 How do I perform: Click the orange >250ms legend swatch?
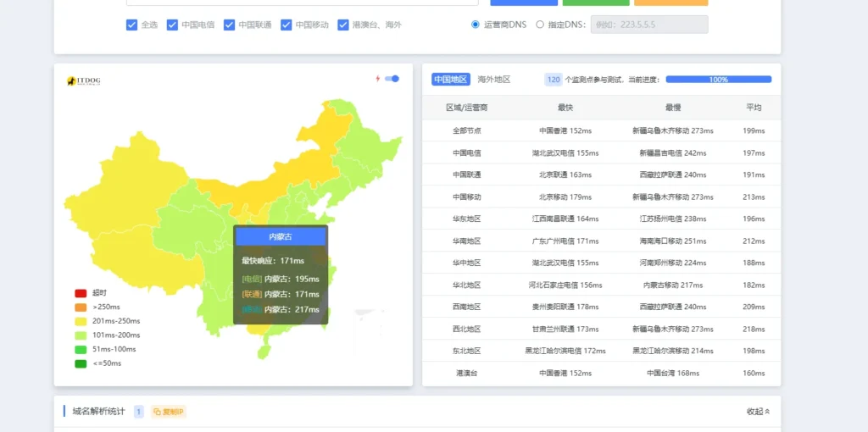tap(81, 307)
